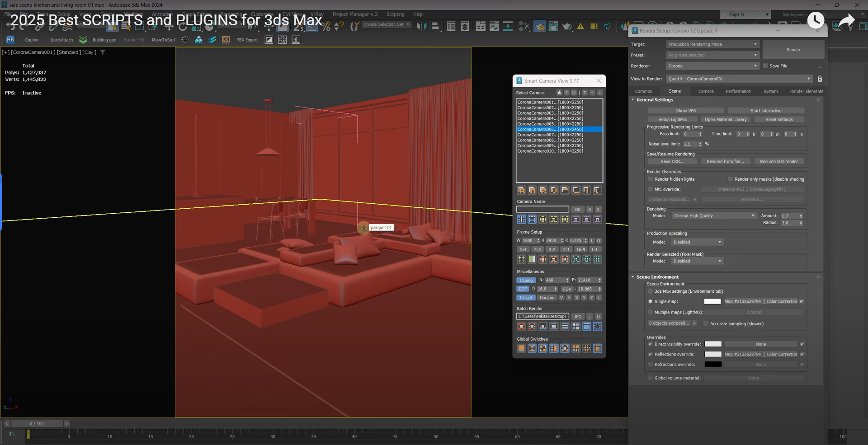
Task: Open Smart Camera View settings gear icon
Action: tap(574, 93)
